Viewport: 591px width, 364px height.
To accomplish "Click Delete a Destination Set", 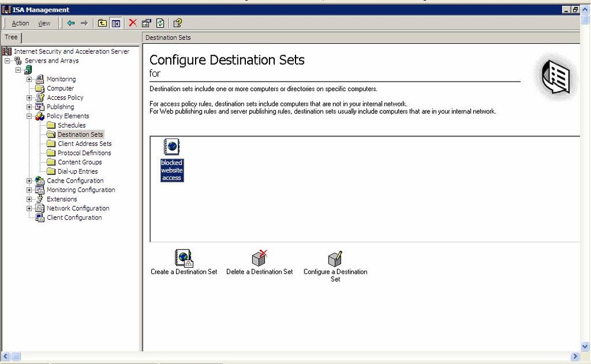I will 259,262.
